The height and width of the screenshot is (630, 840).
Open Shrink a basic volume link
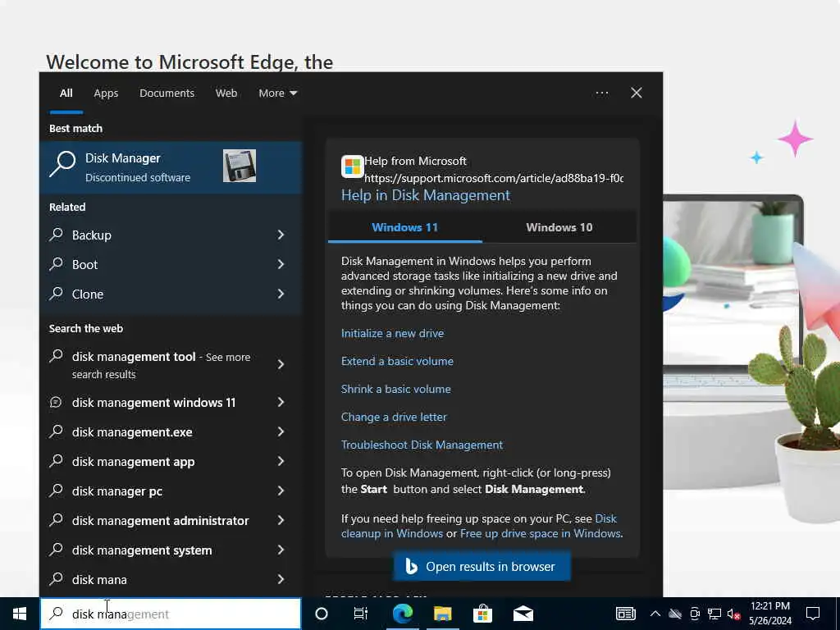396,389
